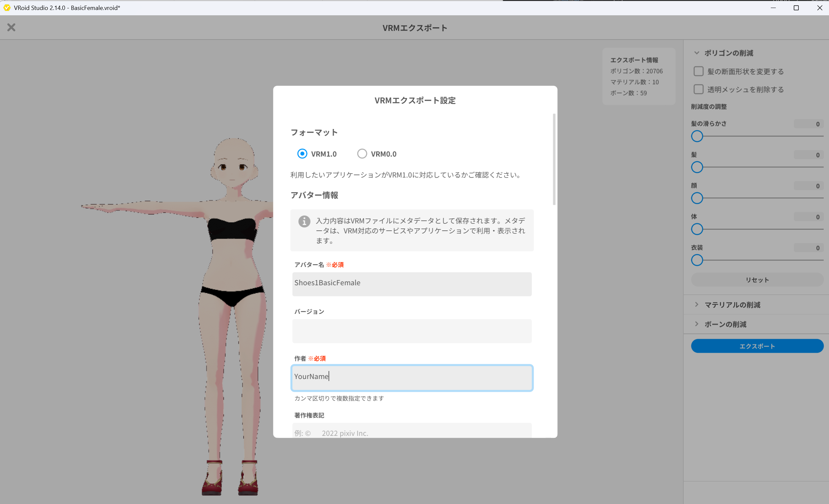Click the エクスポート情報 heading
Screen dimensions: 829x504
[634, 60]
